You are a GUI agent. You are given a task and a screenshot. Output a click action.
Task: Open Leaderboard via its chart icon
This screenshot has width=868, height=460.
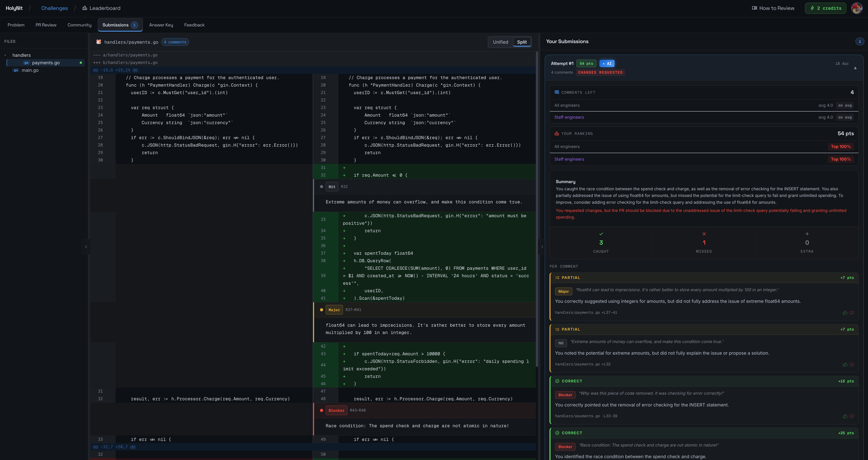[x=85, y=8]
